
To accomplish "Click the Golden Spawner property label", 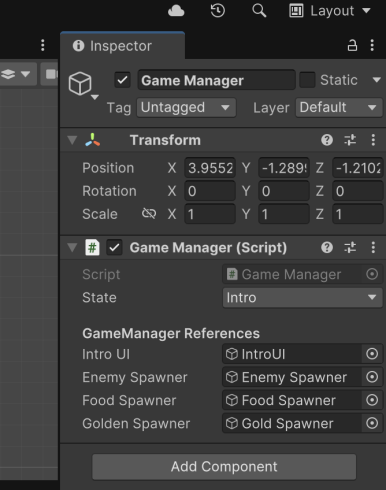I will point(136,423).
